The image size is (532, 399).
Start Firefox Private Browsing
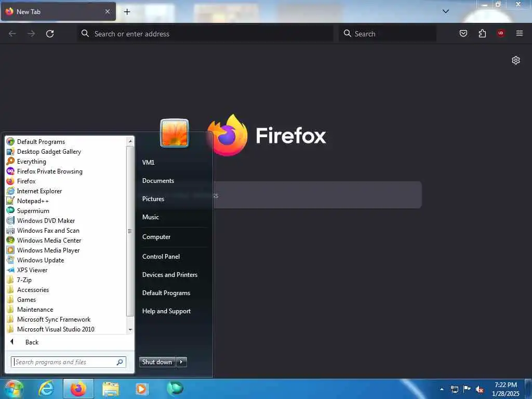[49, 171]
